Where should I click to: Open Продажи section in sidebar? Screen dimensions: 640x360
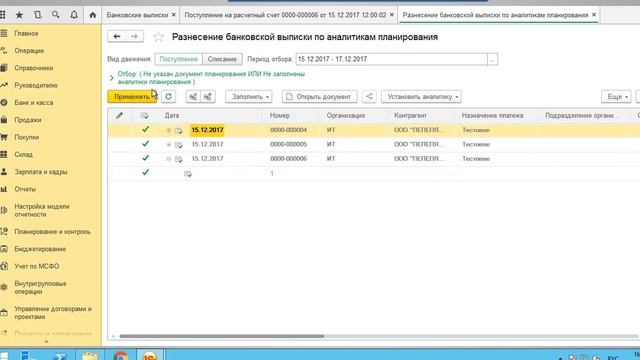27,120
